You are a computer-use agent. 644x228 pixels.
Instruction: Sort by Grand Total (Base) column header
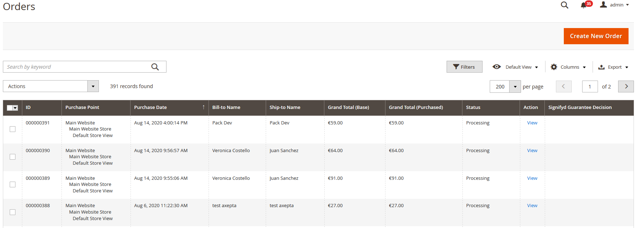point(348,107)
